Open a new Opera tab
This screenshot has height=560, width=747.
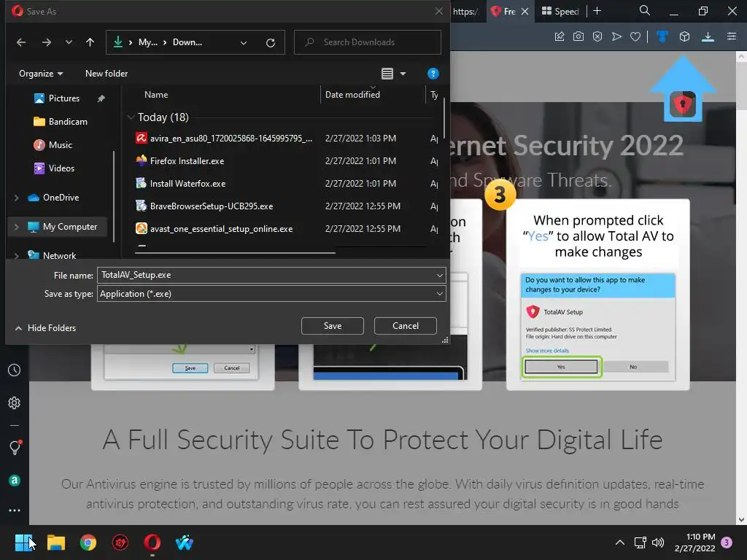[x=597, y=11]
